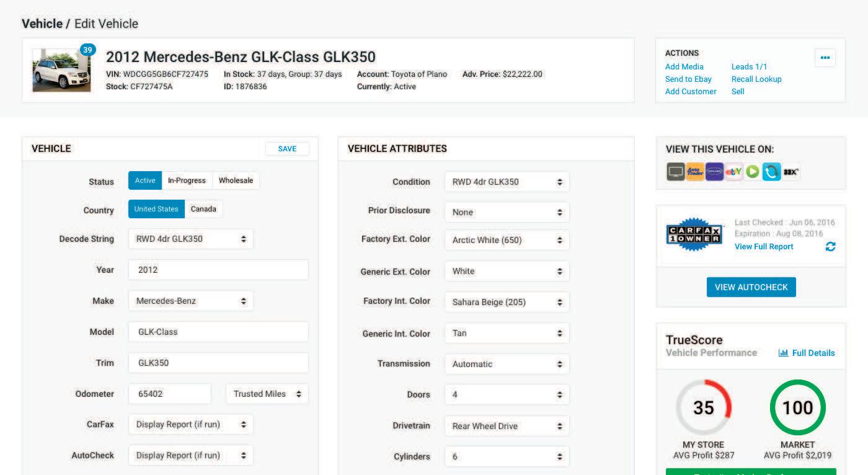Open the Cylinders dropdown
868x475 pixels.
[x=507, y=456]
